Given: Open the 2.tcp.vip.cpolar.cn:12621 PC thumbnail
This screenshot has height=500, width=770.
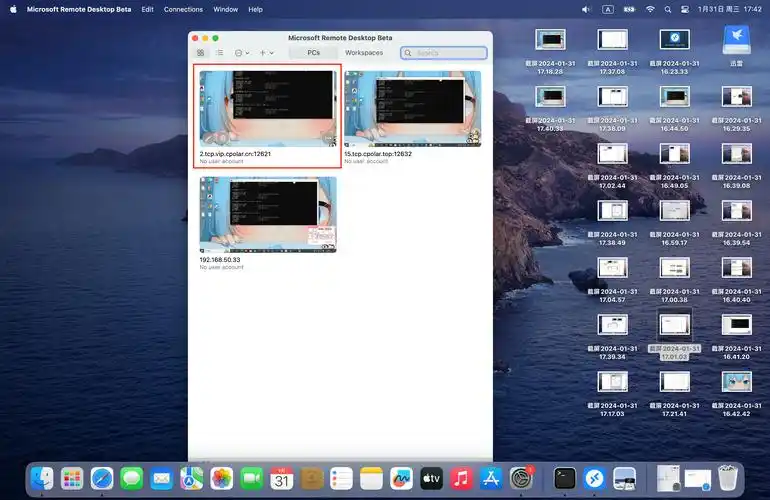Looking at the screenshot, I should (x=267, y=108).
